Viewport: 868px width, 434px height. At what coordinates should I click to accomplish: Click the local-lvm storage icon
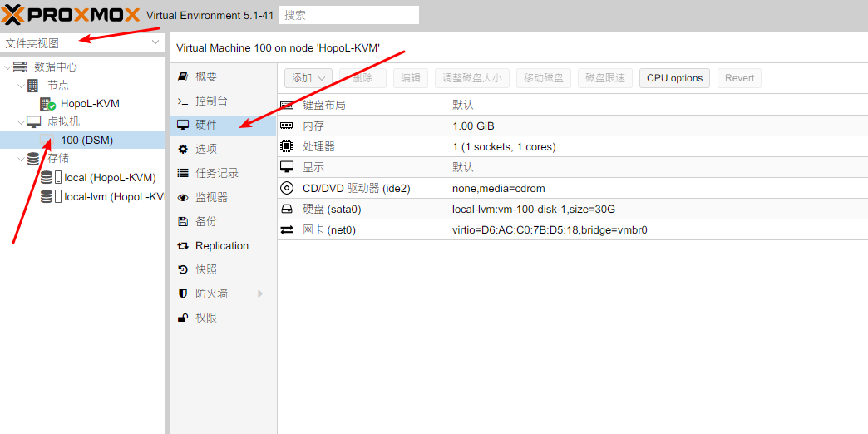pyautogui.click(x=51, y=196)
